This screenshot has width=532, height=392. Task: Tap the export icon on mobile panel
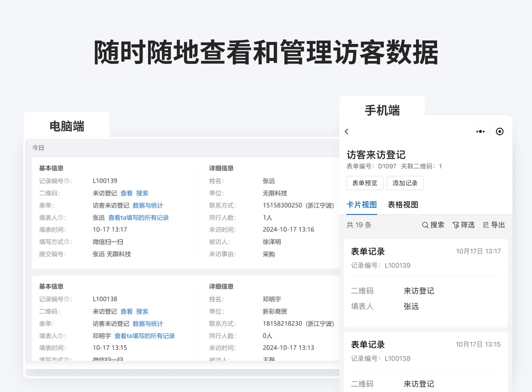pos(486,225)
